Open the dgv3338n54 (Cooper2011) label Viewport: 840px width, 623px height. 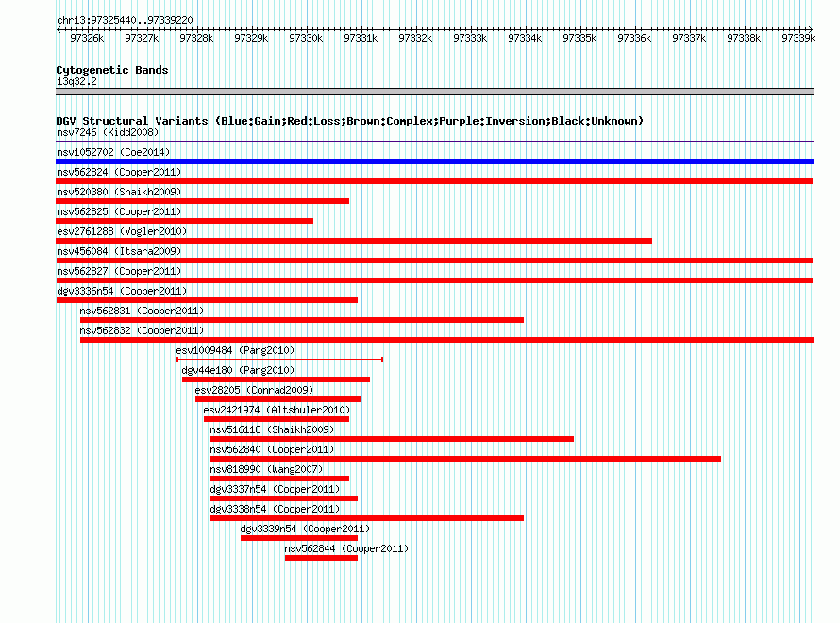275,509
